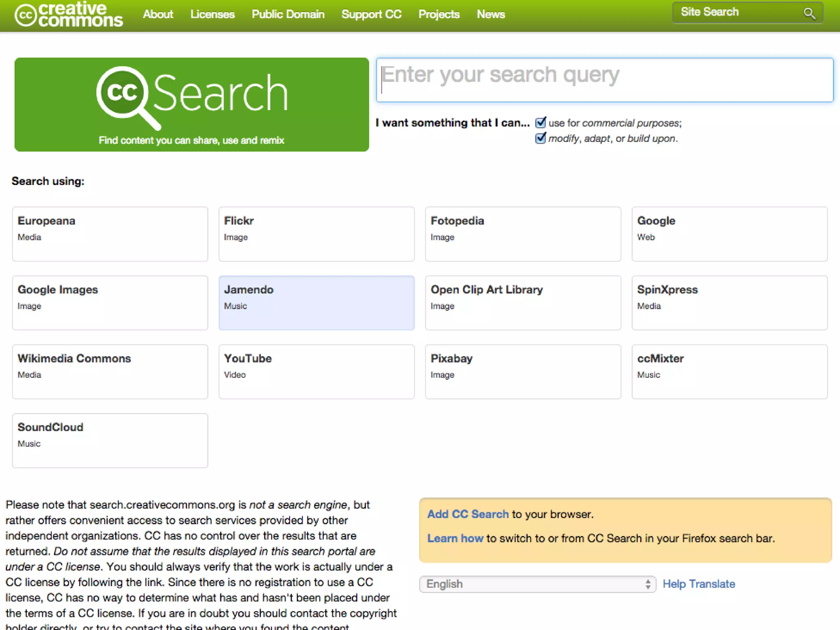Open the Support CC page
Viewport: 840px width, 630px height.
(x=371, y=14)
